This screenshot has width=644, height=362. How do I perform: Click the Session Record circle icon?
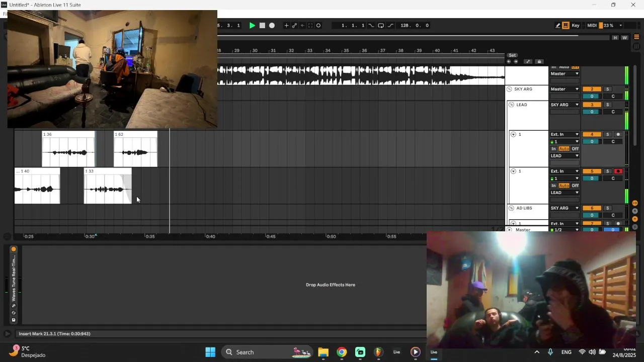[318, 26]
